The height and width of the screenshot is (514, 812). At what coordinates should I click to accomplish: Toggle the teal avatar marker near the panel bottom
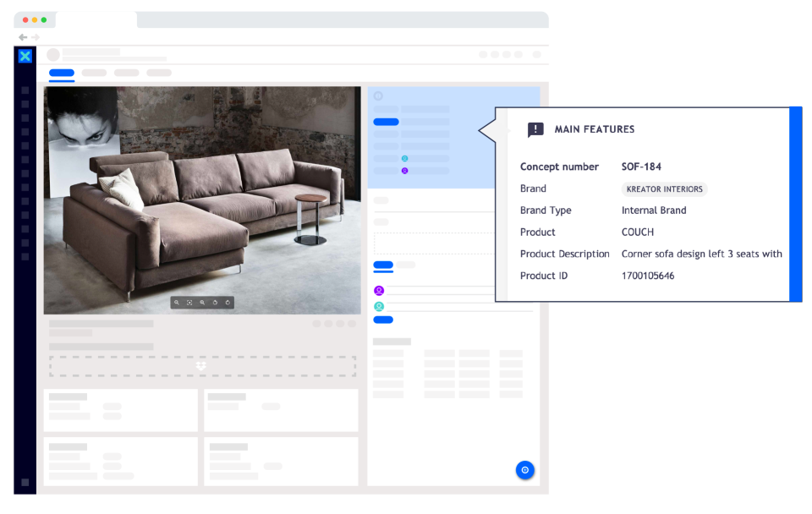coord(378,306)
